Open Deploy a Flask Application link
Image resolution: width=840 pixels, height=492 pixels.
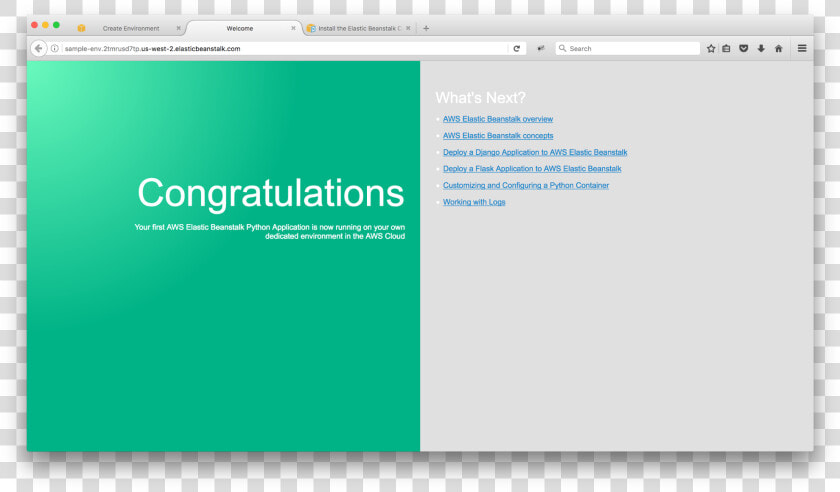[532, 169]
